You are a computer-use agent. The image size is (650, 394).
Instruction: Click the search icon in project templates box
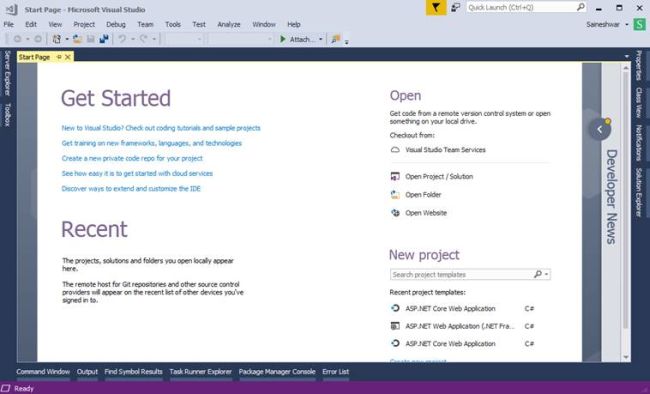(538, 274)
